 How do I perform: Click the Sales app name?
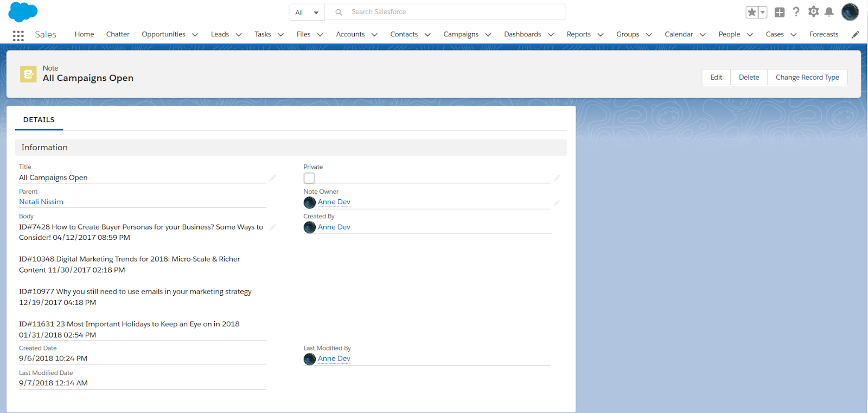tap(46, 34)
